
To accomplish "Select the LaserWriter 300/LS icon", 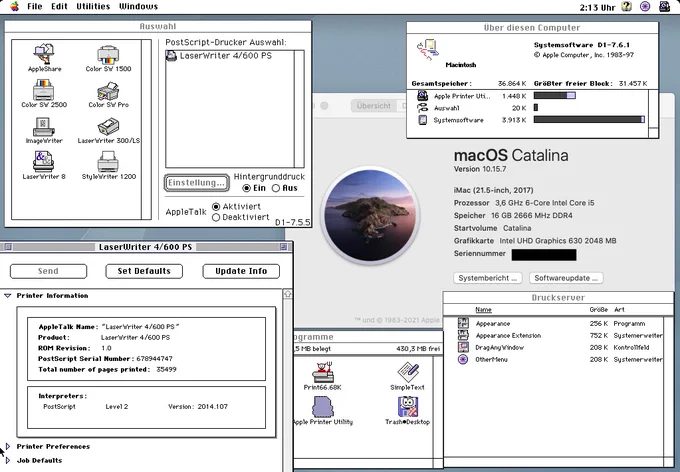I will click(x=108, y=127).
